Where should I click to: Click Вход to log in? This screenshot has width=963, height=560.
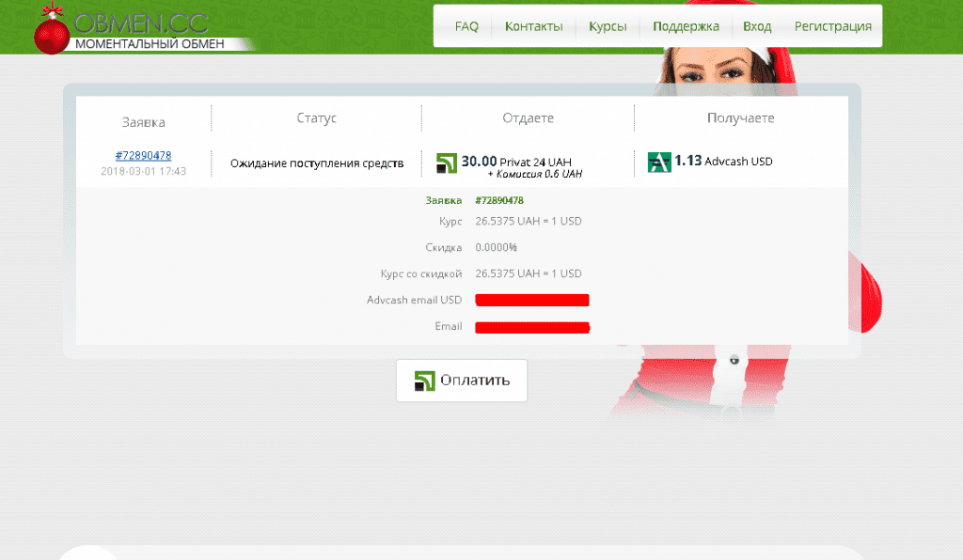click(756, 26)
